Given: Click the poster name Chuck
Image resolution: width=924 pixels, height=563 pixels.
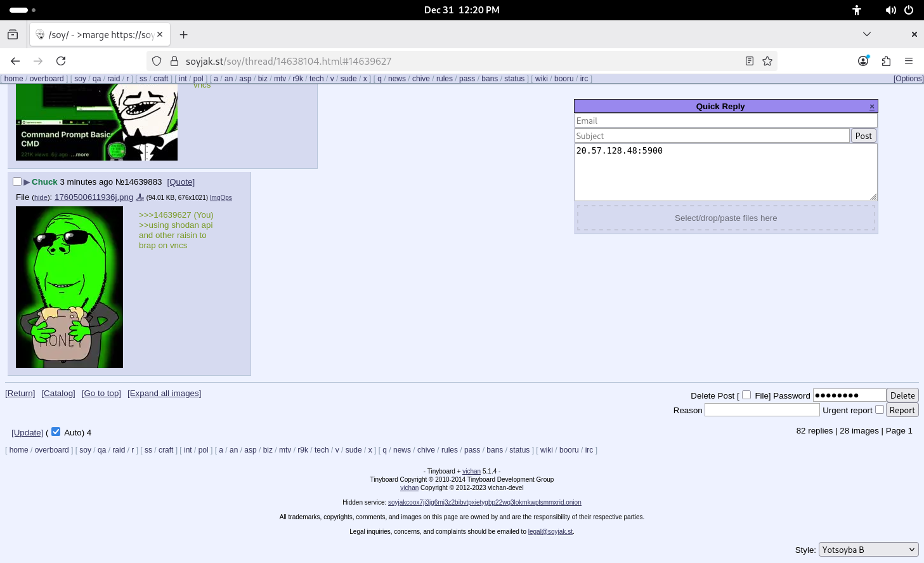Looking at the screenshot, I should click(44, 182).
